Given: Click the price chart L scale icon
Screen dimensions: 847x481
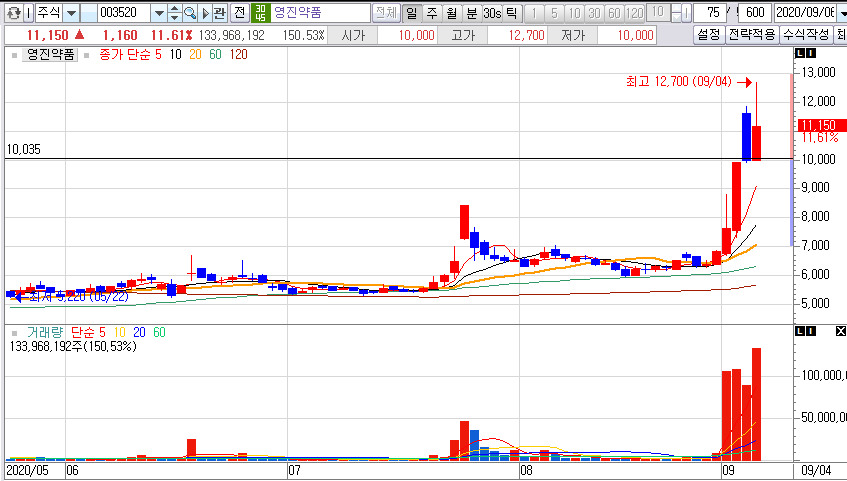Looking at the screenshot, I should point(800,54).
